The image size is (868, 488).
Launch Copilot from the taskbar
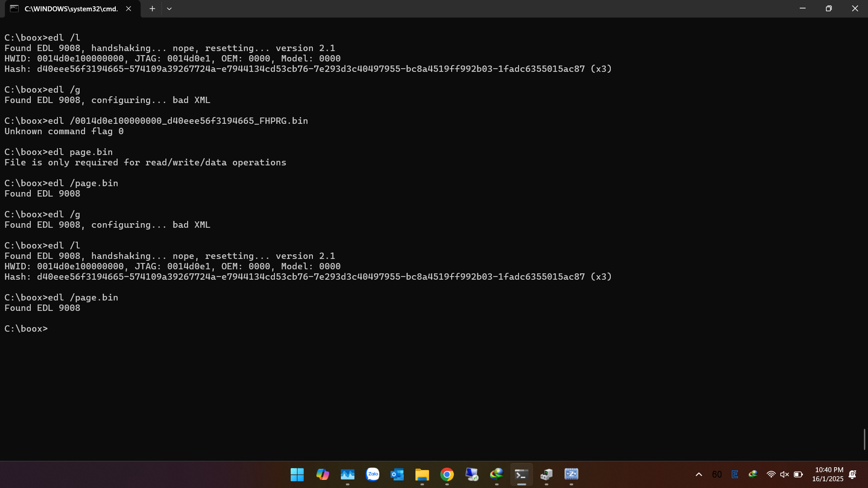coord(322,474)
